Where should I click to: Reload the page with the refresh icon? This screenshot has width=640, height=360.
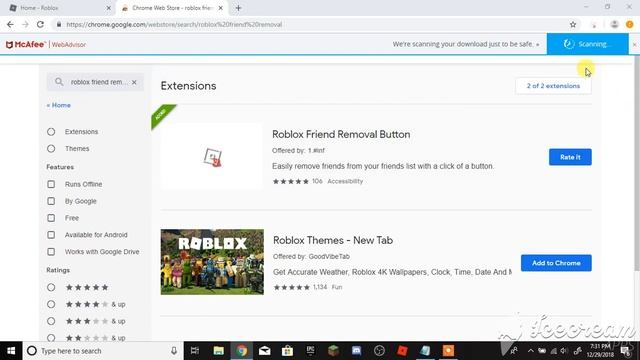pos(40,24)
